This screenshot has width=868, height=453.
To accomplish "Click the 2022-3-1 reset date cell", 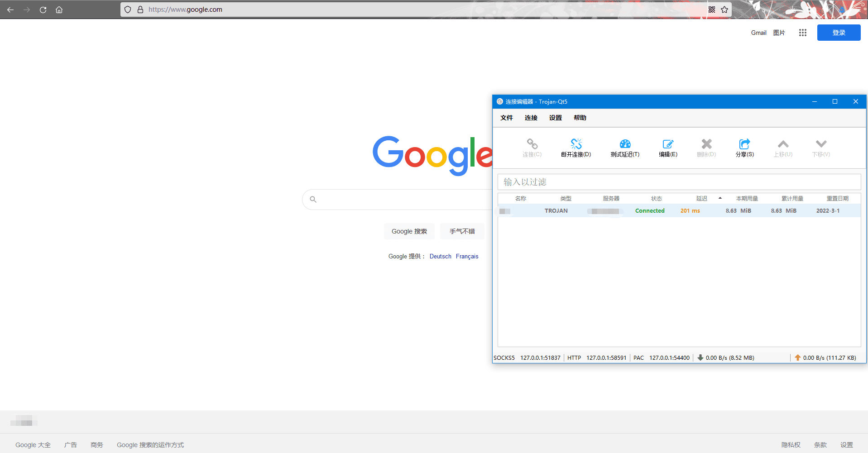I will click(828, 211).
